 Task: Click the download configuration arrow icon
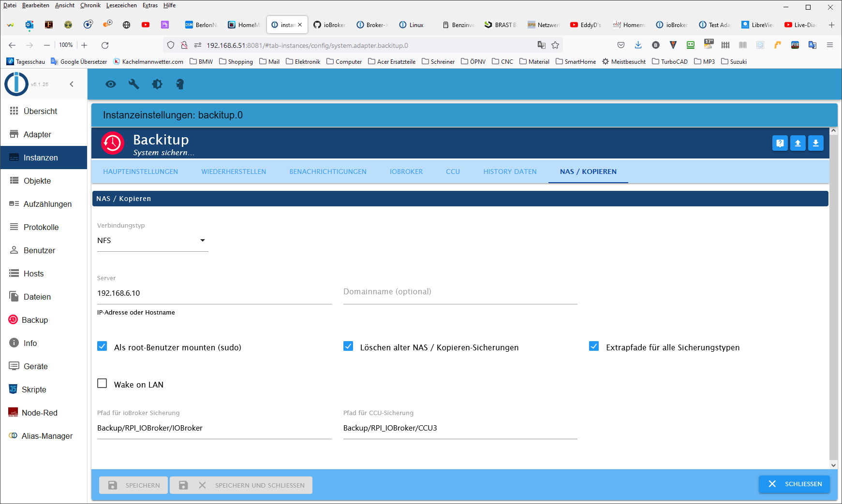pos(816,143)
